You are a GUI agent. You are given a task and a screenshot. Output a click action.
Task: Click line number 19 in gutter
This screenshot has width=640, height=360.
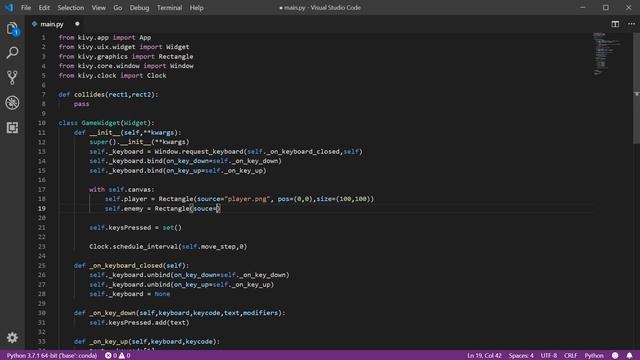pos(42,209)
